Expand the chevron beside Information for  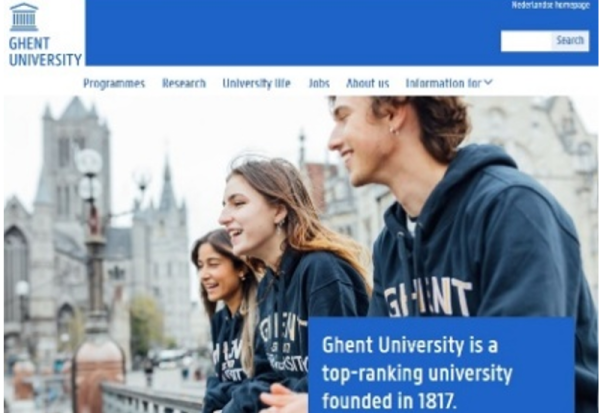pyautogui.click(x=488, y=82)
